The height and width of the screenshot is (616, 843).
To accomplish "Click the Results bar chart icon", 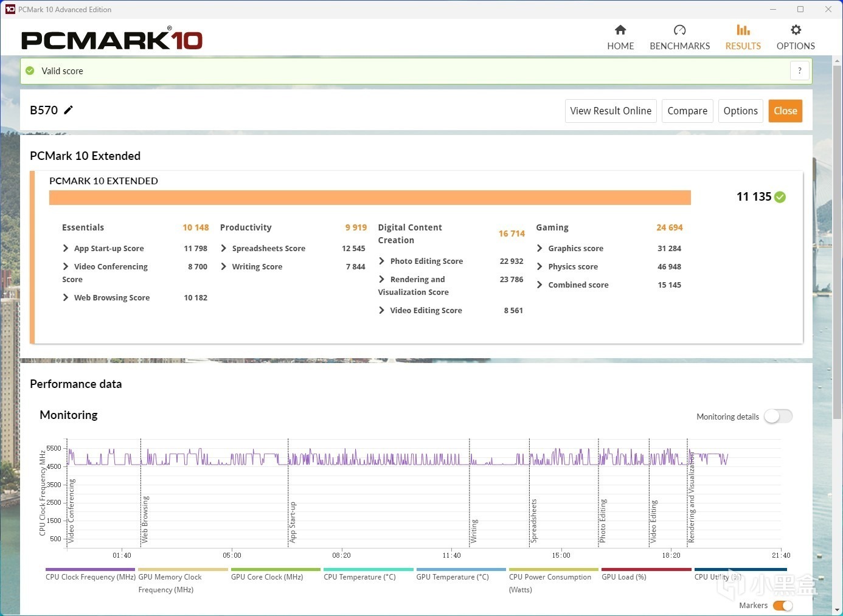I will click(x=743, y=30).
